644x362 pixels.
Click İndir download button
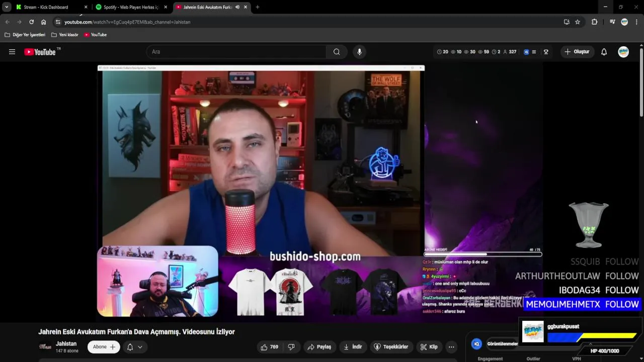pos(353,347)
